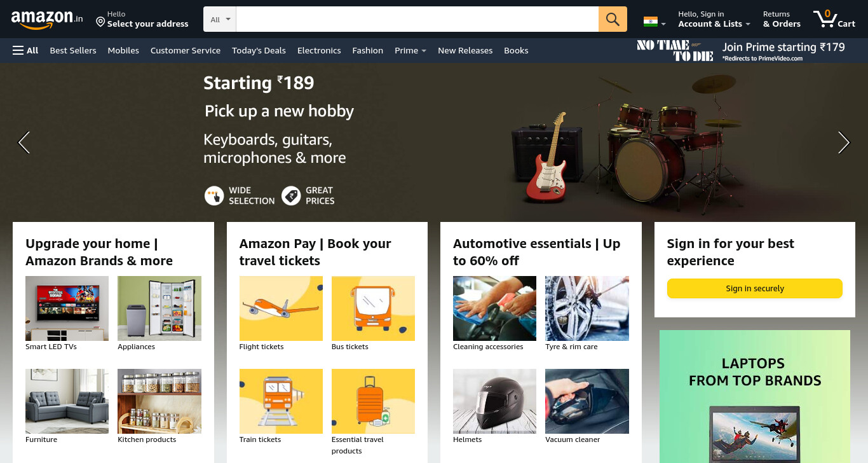
Task: Expand the Prime menu dropdown
Action: [410, 50]
